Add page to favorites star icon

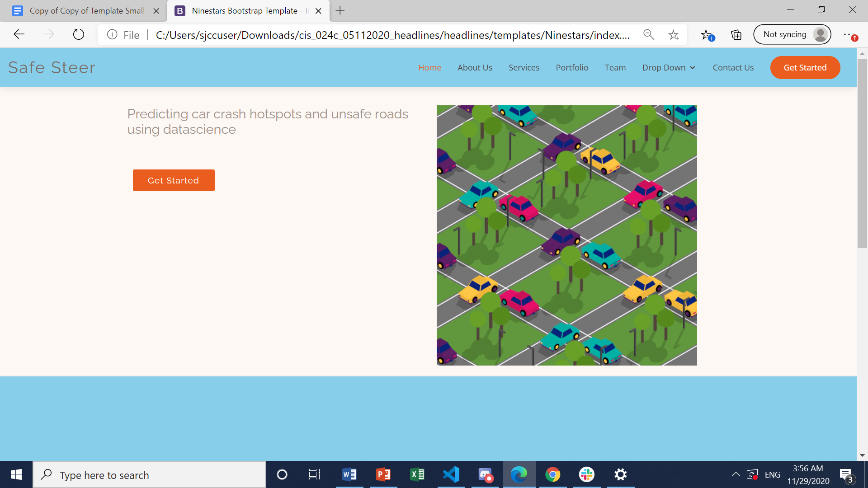[x=674, y=35]
